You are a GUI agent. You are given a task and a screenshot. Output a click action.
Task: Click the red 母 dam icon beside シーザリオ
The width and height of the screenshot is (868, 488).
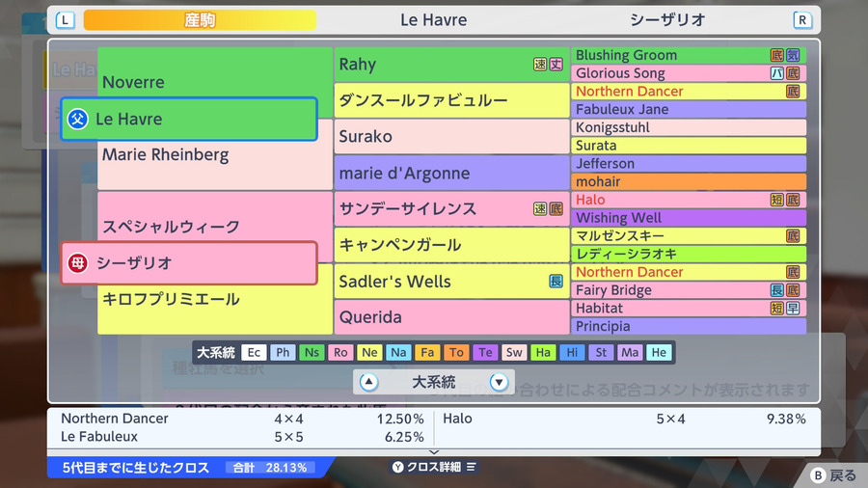click(77, 263)
